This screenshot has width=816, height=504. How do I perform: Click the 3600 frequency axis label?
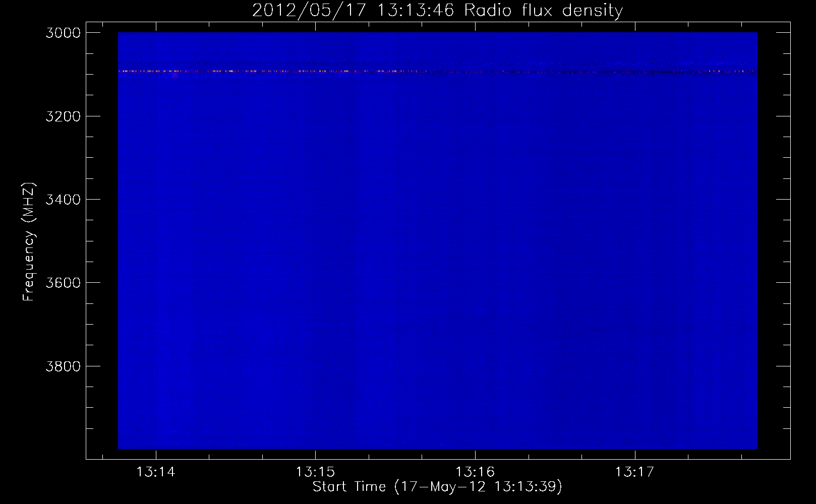point(63,282)
